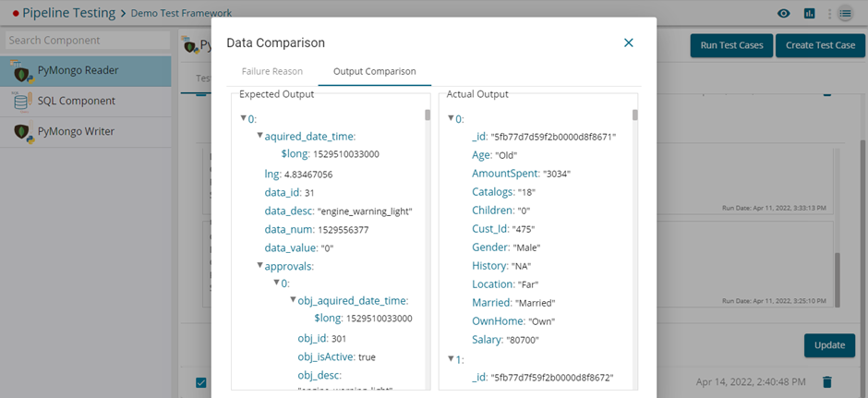The width and height of the screenshot is (868, 398).
Task: Click the Create Test Case button
Action: [x=820, y=45]
